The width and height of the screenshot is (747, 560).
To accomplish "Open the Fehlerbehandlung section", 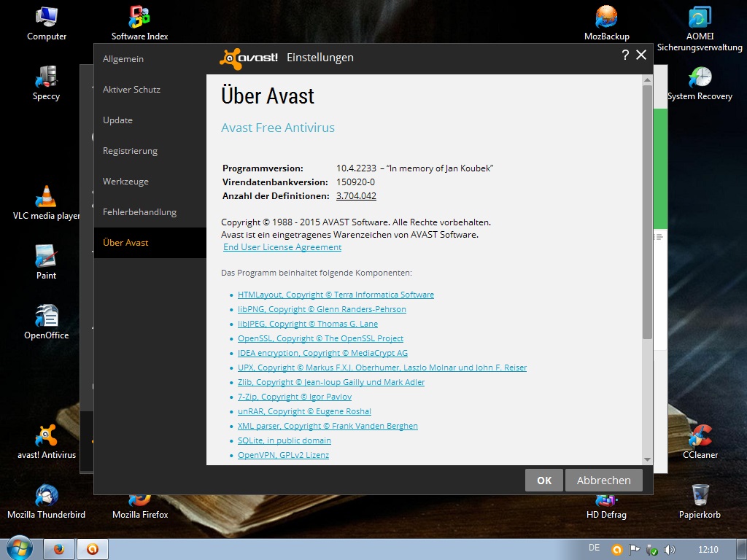I will (150, 212).
